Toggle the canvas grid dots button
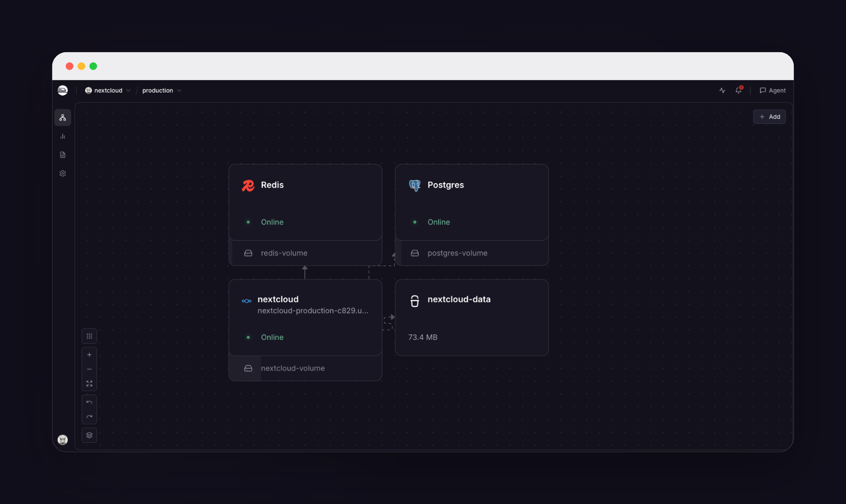The image size is (846, 504). 90,336
